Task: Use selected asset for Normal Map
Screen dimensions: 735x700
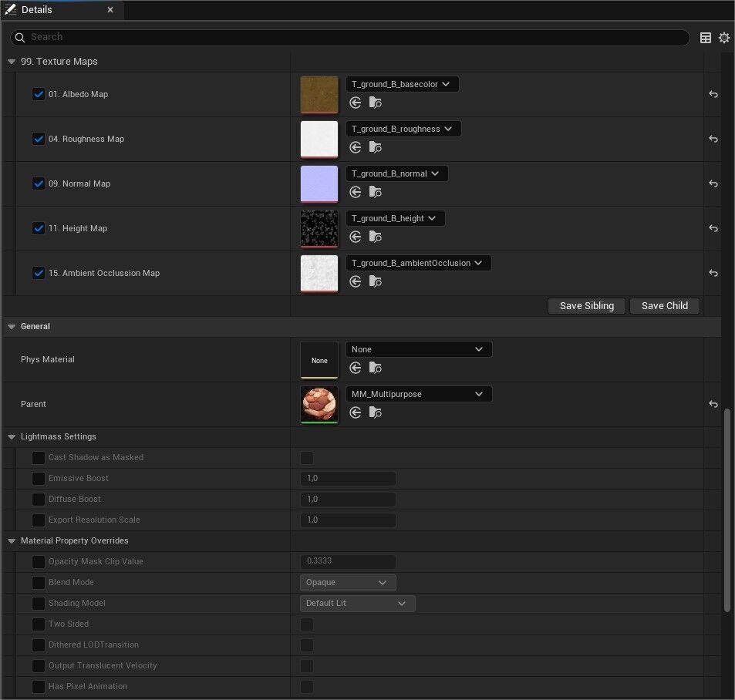Action: (356, 192)
